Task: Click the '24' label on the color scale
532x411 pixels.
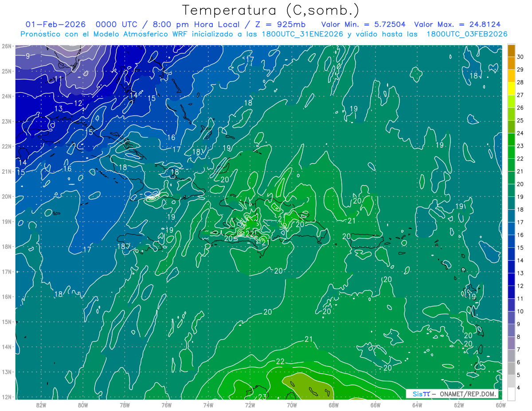Action: coord(521,133)
